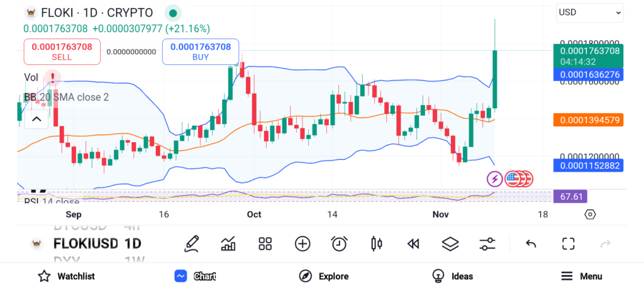Collapse the indicator legend chevron

pyautogui.click(x=36, y=119)
